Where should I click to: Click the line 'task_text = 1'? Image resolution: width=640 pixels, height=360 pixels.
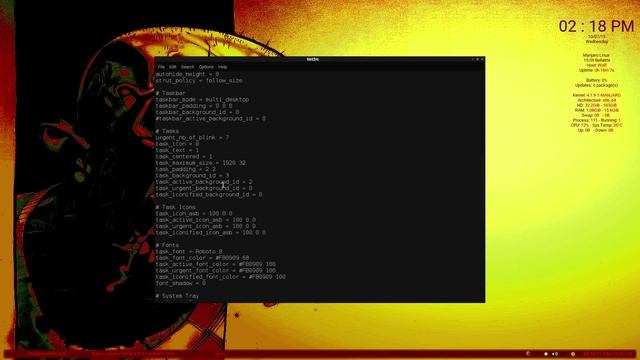pyautogui.click(x=177, y=150)
